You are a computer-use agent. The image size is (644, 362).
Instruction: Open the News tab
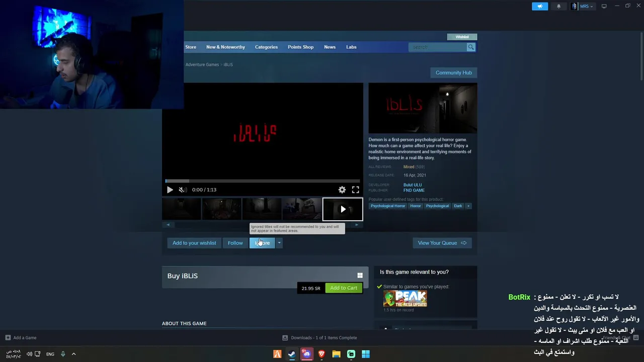[330, 47]
